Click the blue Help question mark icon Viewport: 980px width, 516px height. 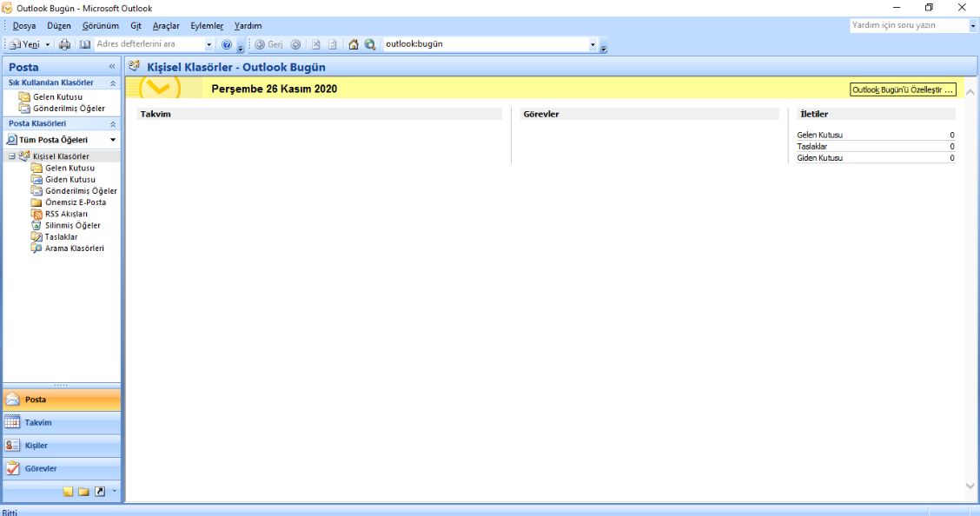227,44
